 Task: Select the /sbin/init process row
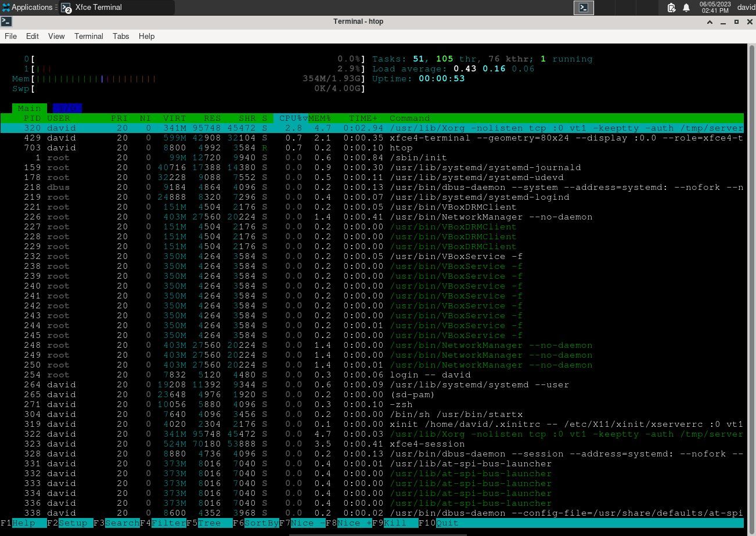tap(372, 157)
